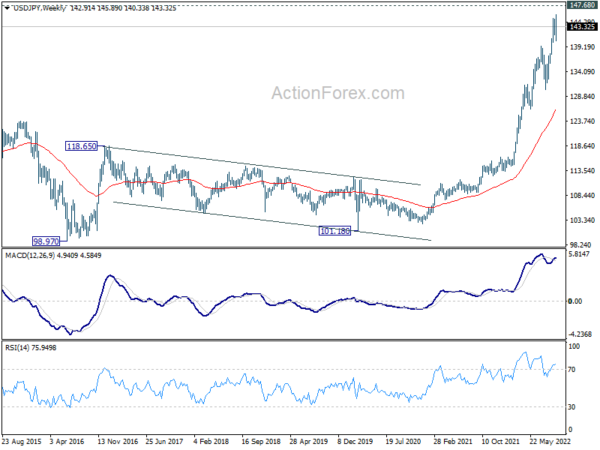
Task: Select the lower descending channel trendline
Action: tap(272, 221)
